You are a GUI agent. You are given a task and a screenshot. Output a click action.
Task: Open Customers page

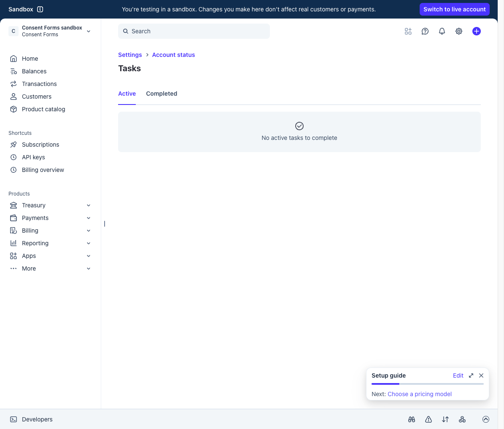coord(37,97)
